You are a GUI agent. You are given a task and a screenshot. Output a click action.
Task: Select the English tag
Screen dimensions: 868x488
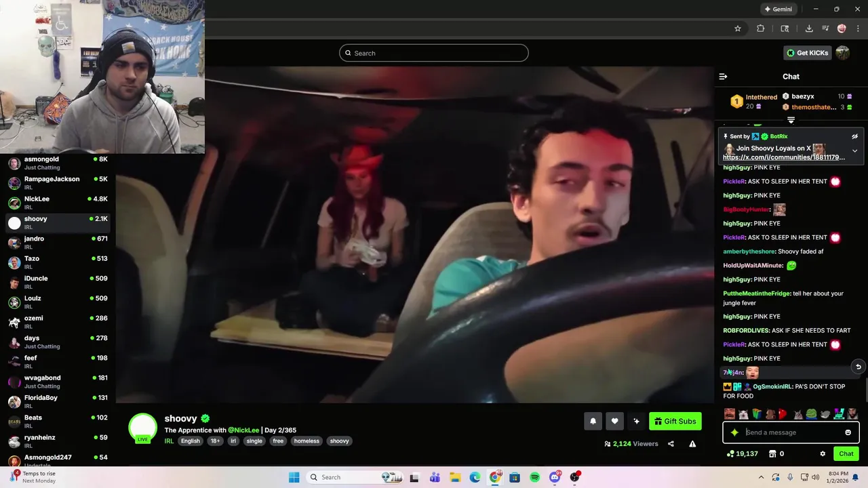(190, 441)
